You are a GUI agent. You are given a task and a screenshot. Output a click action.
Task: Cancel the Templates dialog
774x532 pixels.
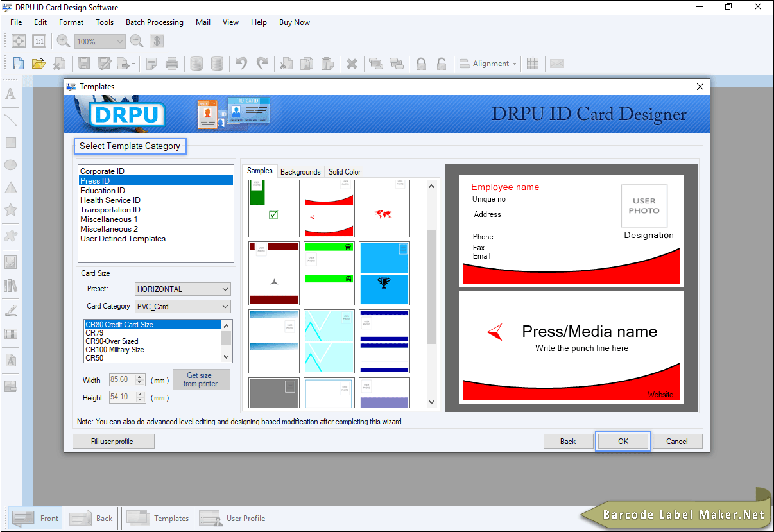pos(677,442)
